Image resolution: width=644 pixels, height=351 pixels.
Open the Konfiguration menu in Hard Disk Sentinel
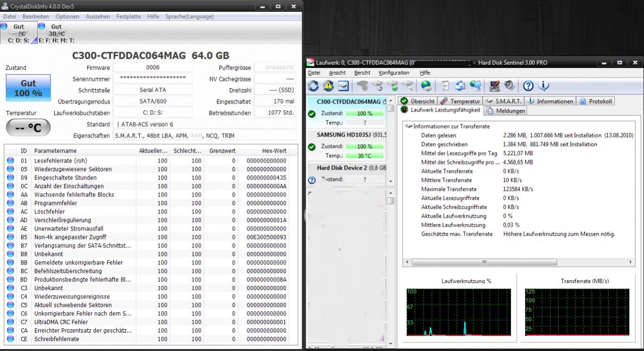pyautogui.click(x=394, y=73)
